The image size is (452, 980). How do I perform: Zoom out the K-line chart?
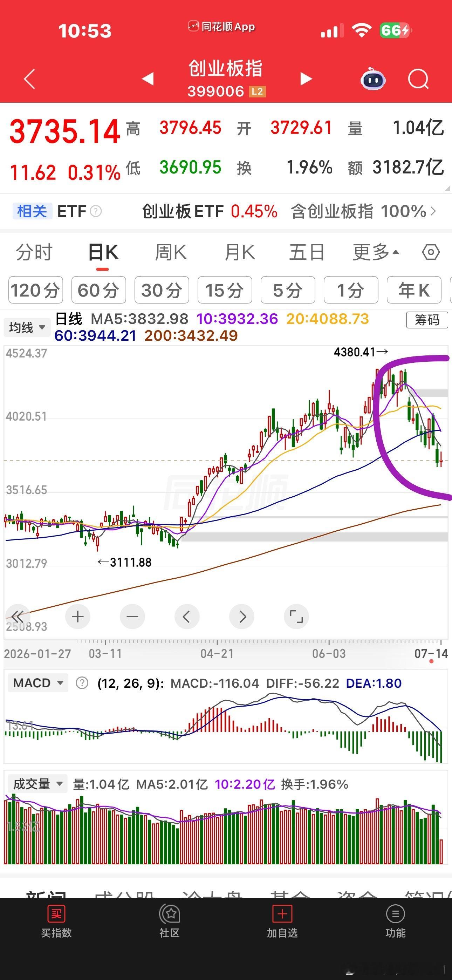pyautogui.click(x=132, y=616)
